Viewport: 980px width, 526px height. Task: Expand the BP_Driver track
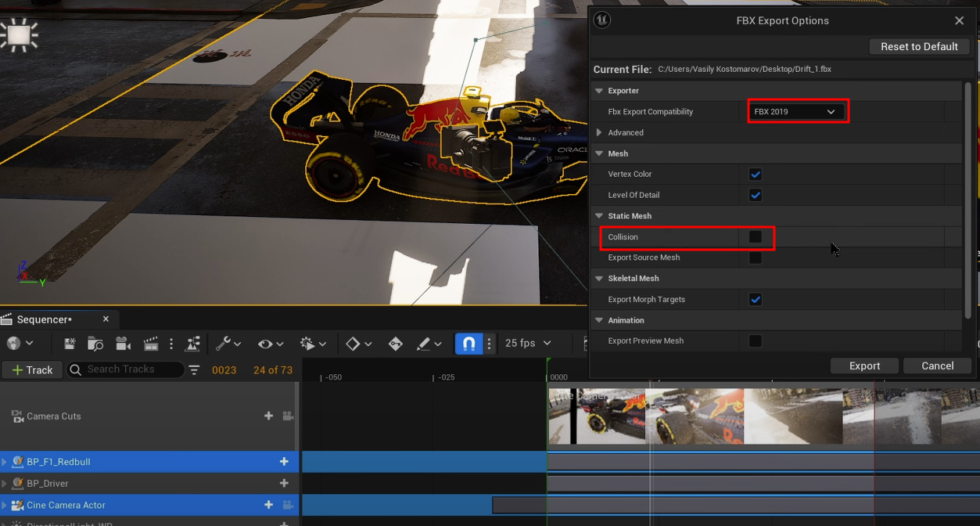click(x=5, y=484)
